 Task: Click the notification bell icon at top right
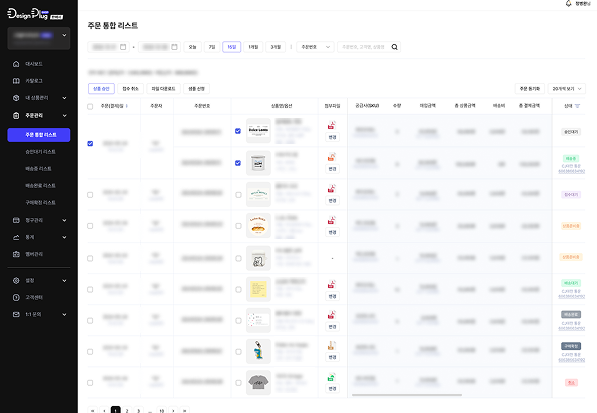[568, 3]
